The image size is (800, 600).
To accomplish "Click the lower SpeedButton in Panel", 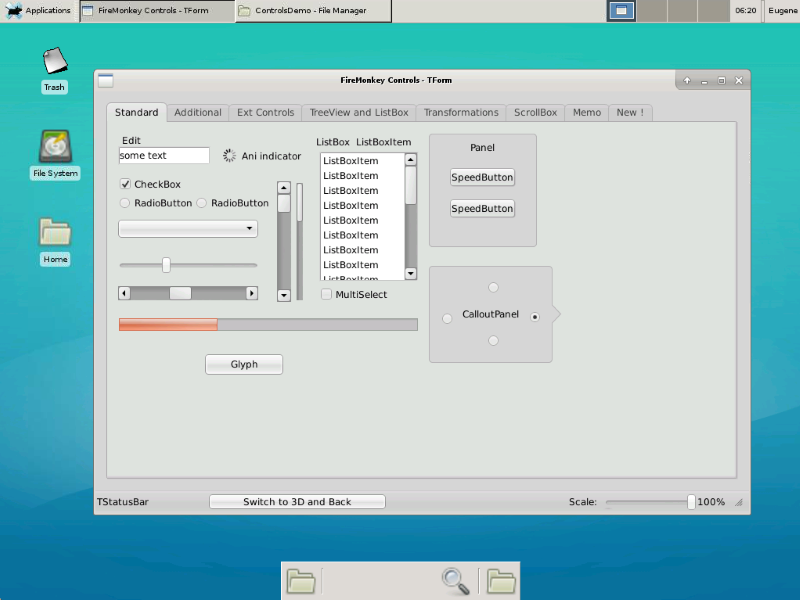I will [482, 208].
